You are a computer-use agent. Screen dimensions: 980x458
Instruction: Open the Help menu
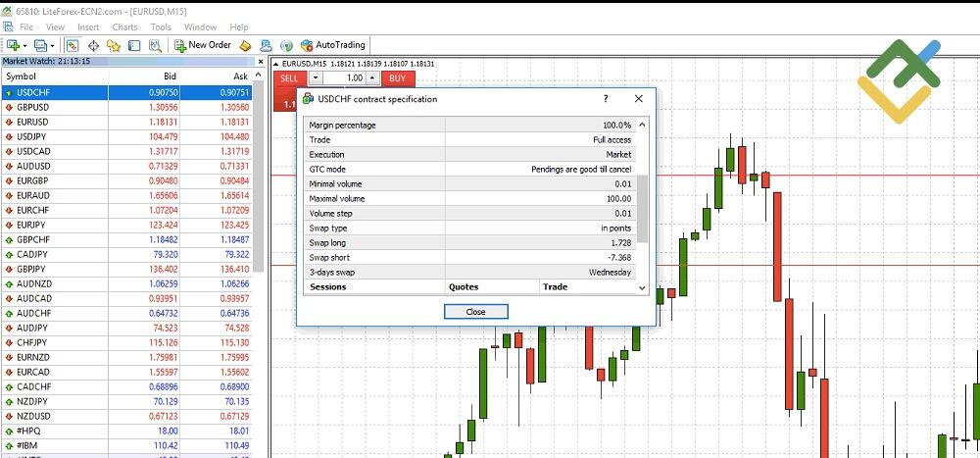point(239,26)
